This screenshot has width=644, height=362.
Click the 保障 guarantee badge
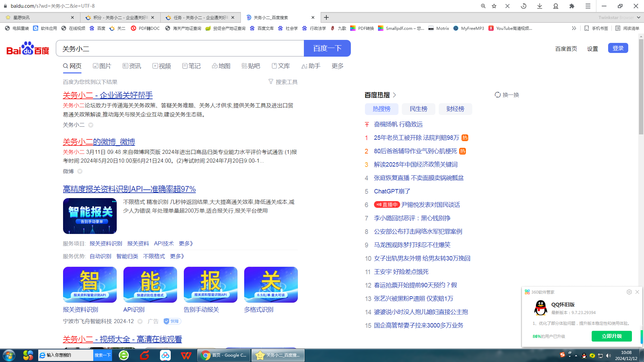pos(172,321)
